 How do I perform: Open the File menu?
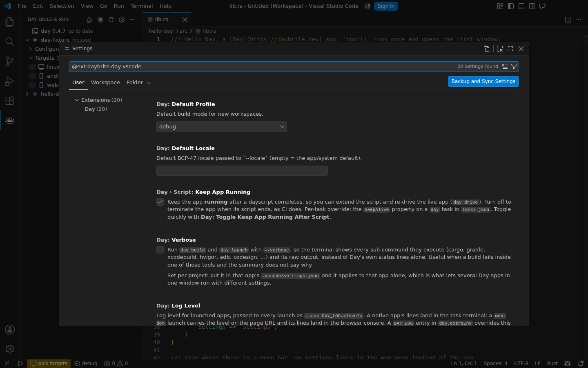point(22,6)
